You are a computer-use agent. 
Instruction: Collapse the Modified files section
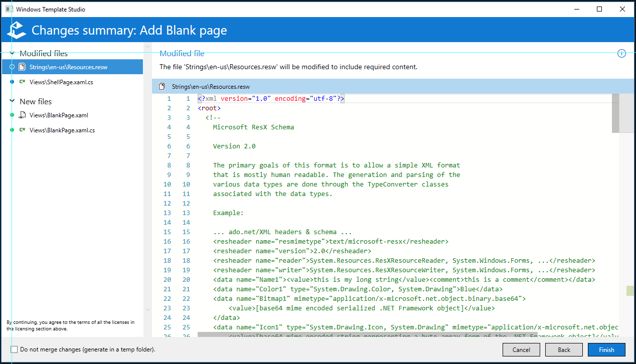(12, 53)
